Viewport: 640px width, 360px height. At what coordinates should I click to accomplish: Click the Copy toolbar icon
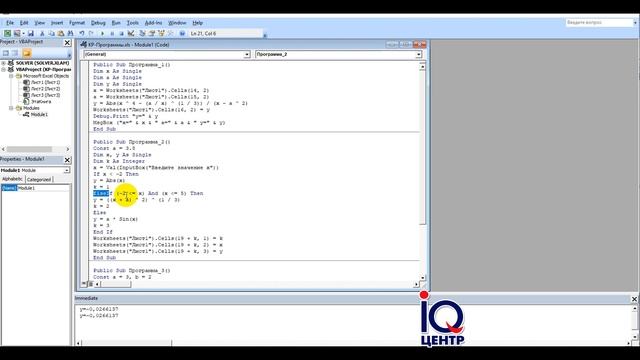coord(51,33)
